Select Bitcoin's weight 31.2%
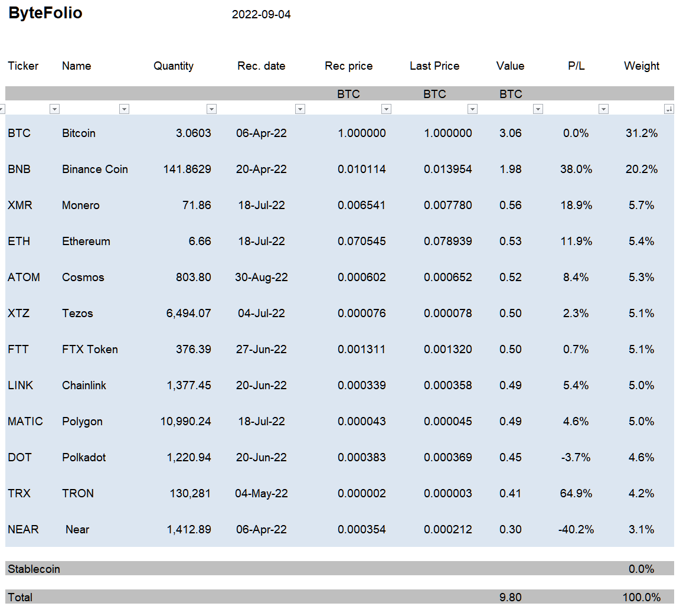Screen dimensions: 683x616 642,133
